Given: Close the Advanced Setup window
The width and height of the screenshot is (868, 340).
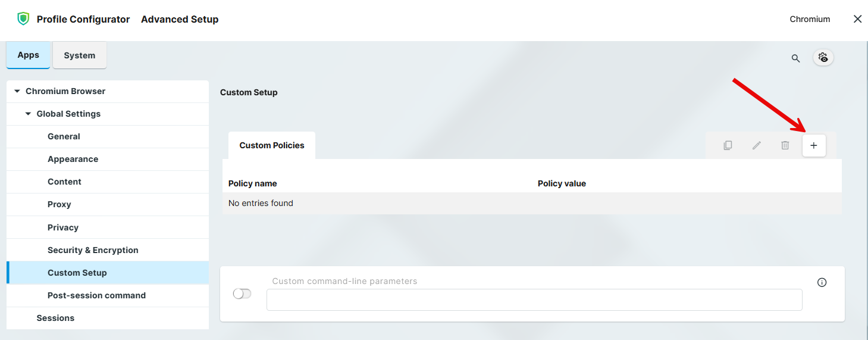Looking at the screenshot, I should tap(857, 19).
